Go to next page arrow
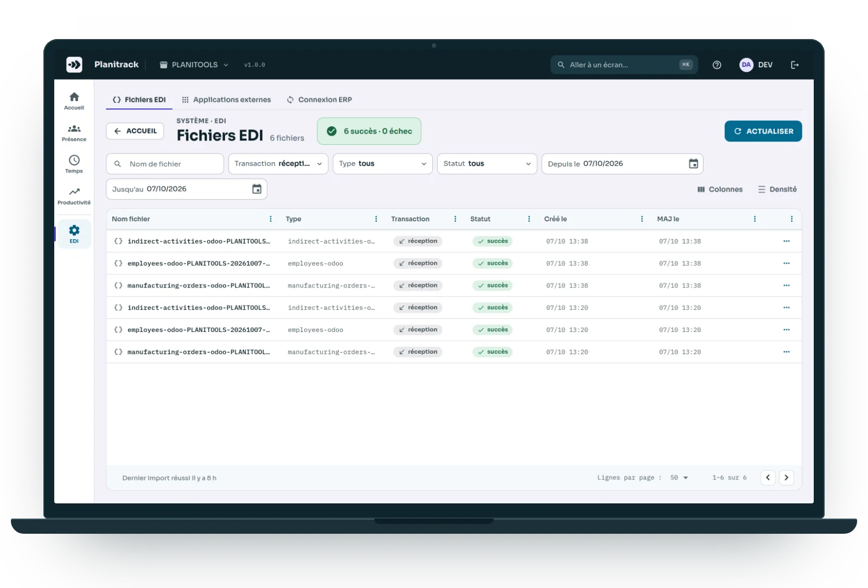 click(787, 478)
